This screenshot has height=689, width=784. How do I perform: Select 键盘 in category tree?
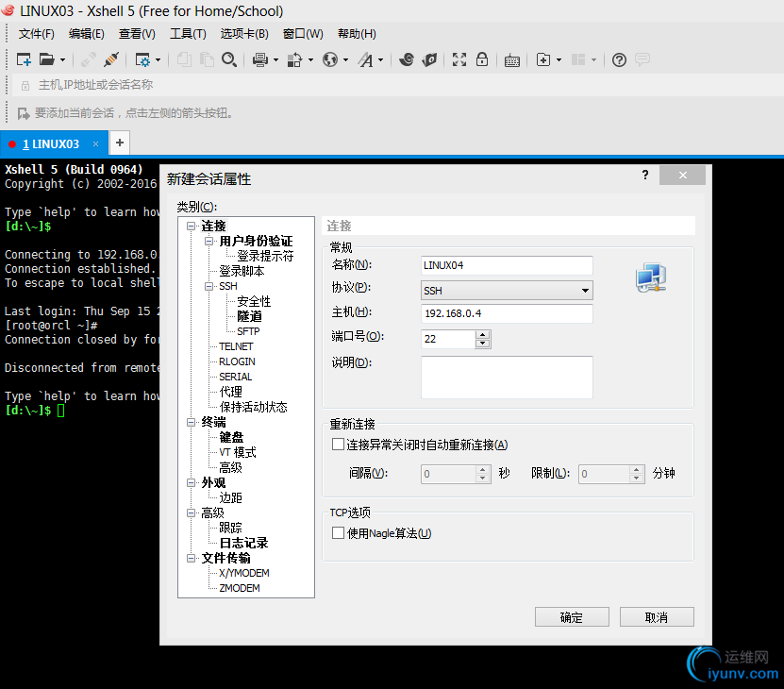[231, 437]
